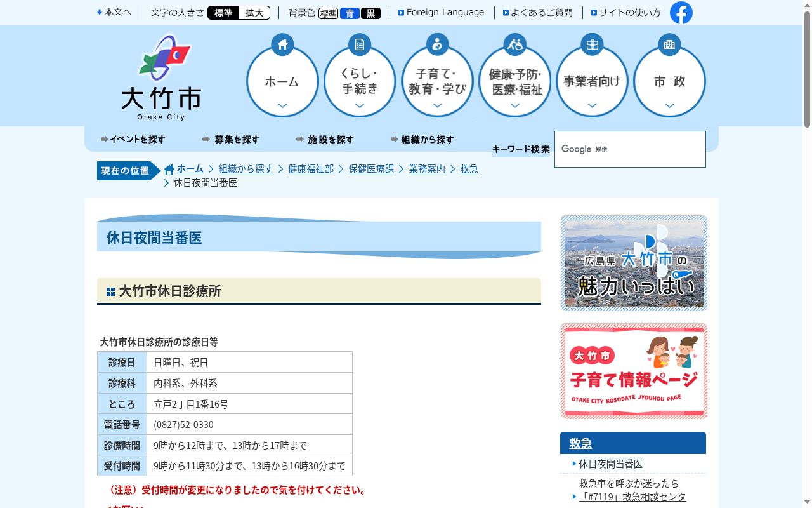Image resolution: width=812 pixels, height=508 pixels.
Task: Open 組織から探す in sub navigation
Action: click(422, 139)
